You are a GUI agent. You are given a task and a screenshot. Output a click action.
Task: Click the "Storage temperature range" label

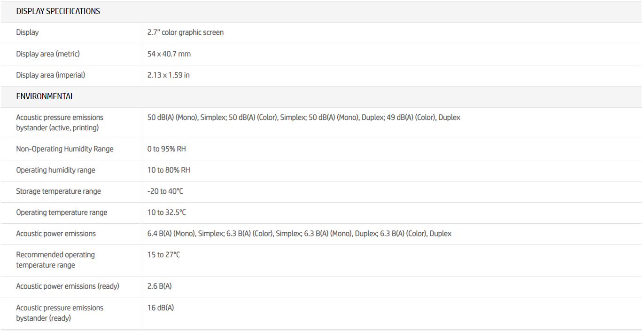click(58, 191)
